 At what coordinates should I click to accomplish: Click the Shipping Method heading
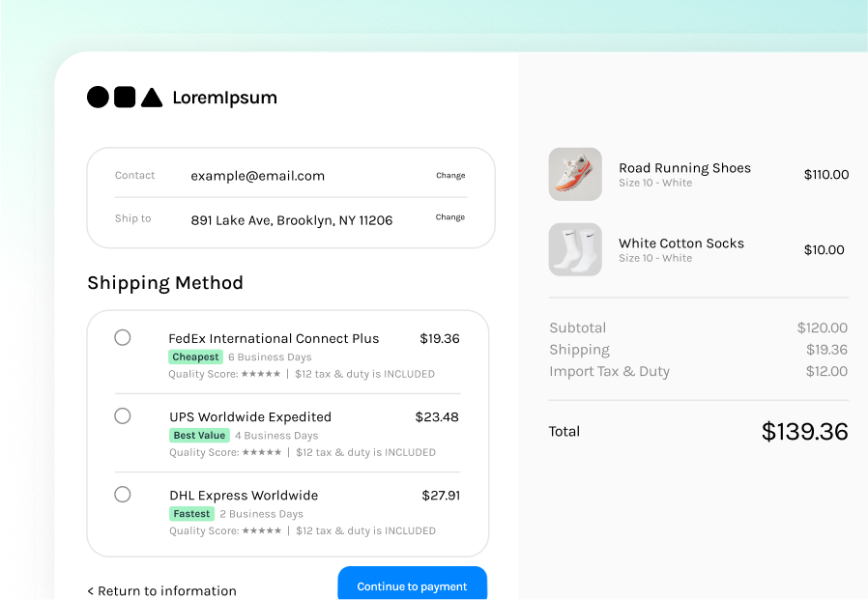coord(165,283)
